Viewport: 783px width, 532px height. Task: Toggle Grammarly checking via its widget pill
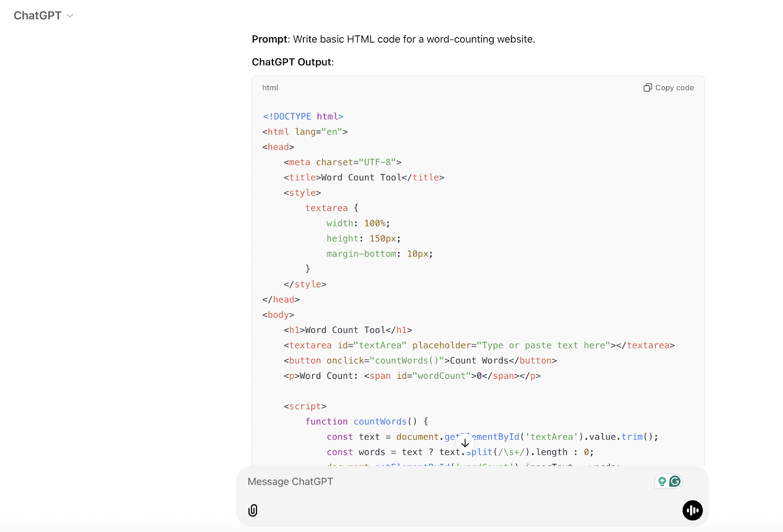click(x=668, y=481)
